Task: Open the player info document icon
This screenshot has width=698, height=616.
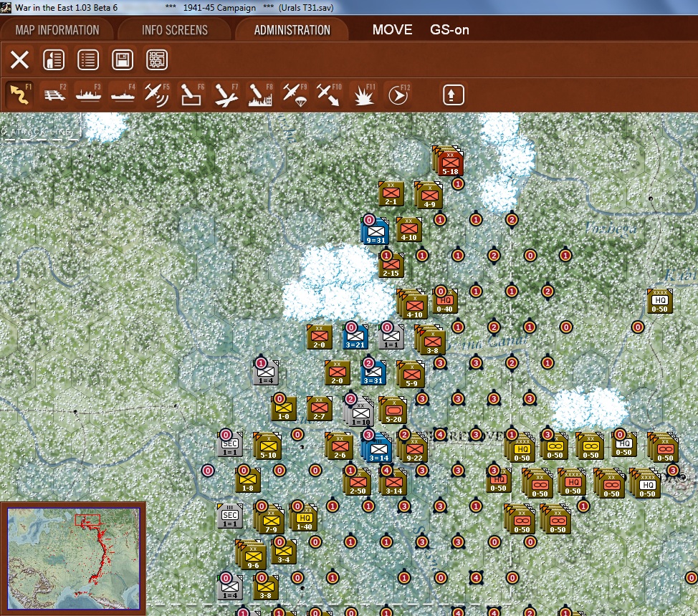Action: 54,59
